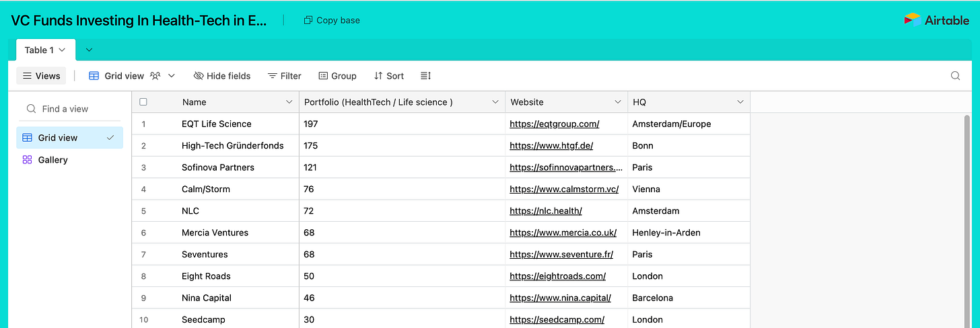Click the Grid view name in toolbar
The width and height of the screenshot is (980, 328).
coord(124,76)
